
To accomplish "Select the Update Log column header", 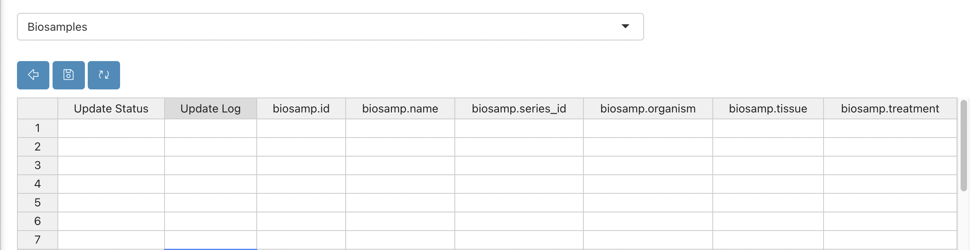I will tap(211, 108).
